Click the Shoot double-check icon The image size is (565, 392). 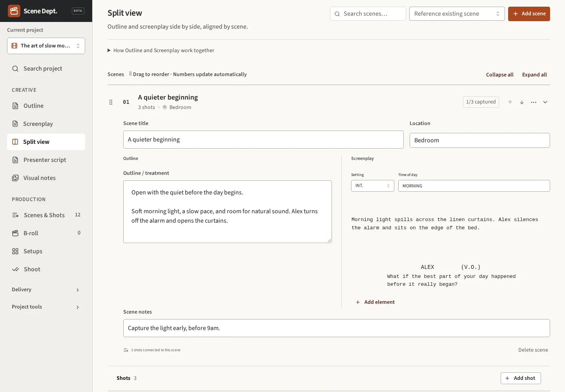15,269
